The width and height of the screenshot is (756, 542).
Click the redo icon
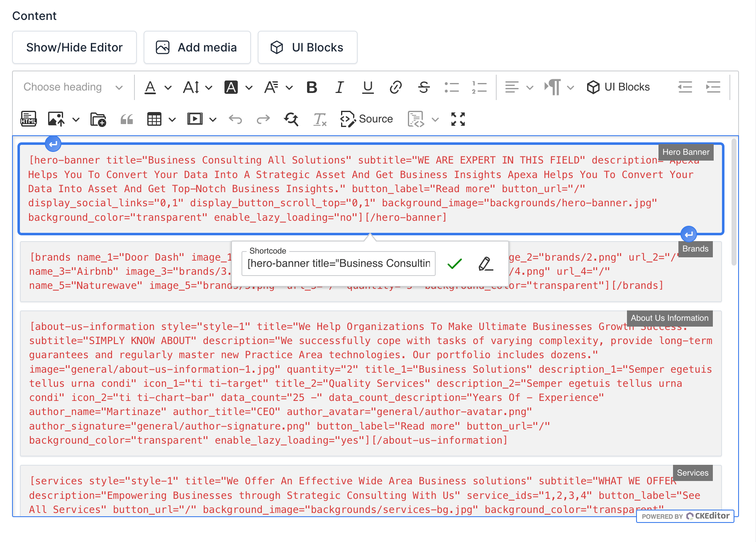[263, 119]
